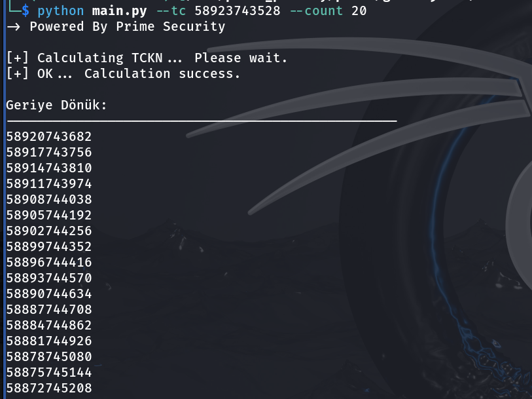
Task: Click the number 58917743756
Action: (x=49, y=152)
